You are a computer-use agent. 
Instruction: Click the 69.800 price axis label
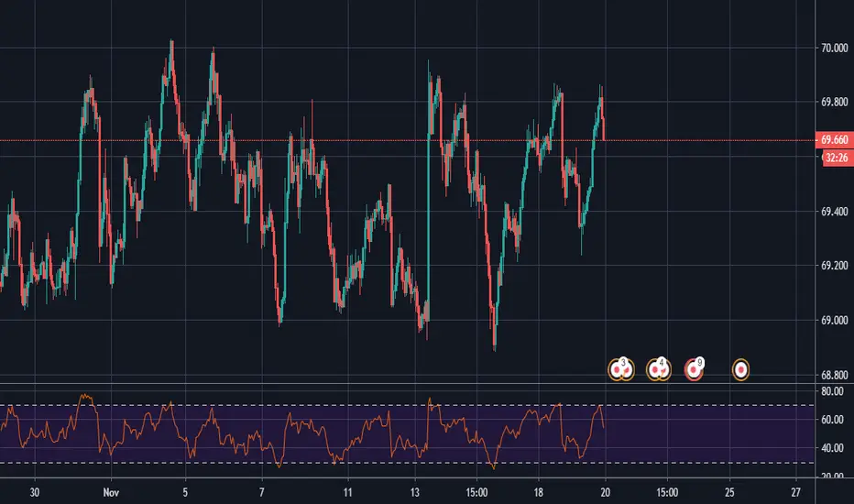coord(835,102)
